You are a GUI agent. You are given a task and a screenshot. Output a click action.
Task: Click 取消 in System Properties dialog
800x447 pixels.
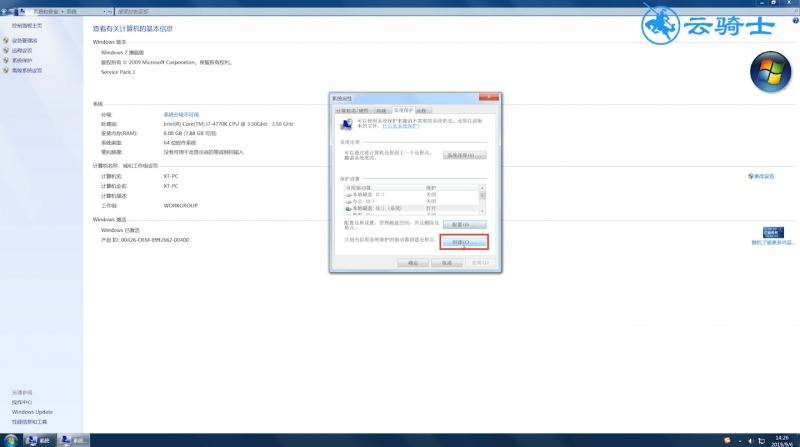pyautogui.click(x=447, y=263)
